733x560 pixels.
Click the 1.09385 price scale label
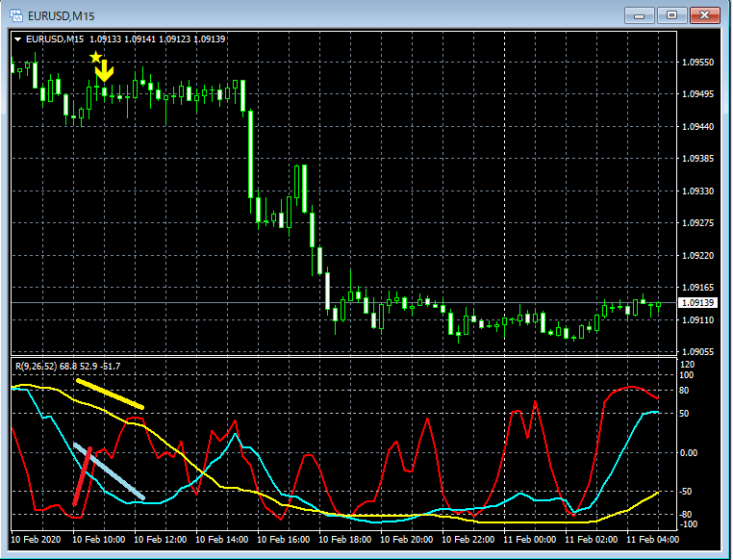[x=697, y=159]
